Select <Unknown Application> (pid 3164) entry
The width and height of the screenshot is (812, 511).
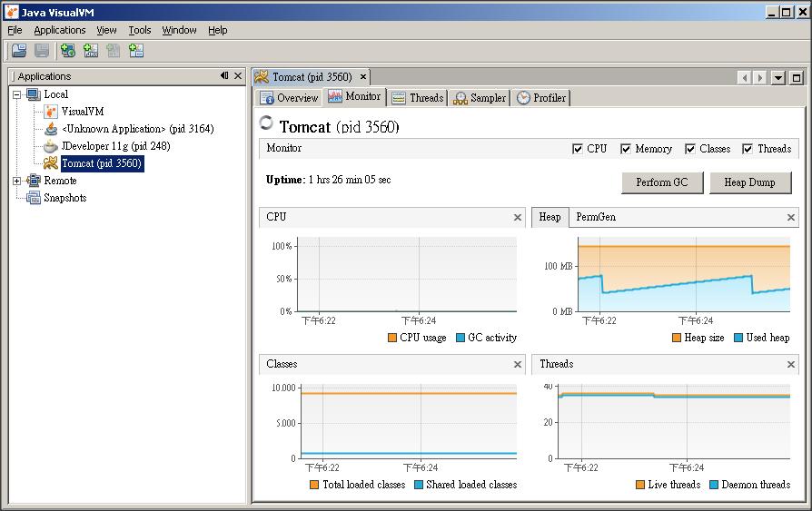coord(138,128)
